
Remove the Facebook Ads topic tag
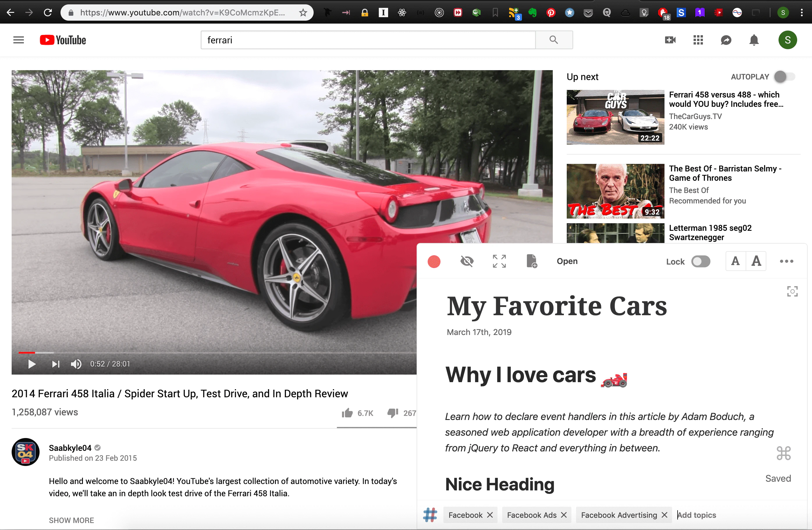564,515
